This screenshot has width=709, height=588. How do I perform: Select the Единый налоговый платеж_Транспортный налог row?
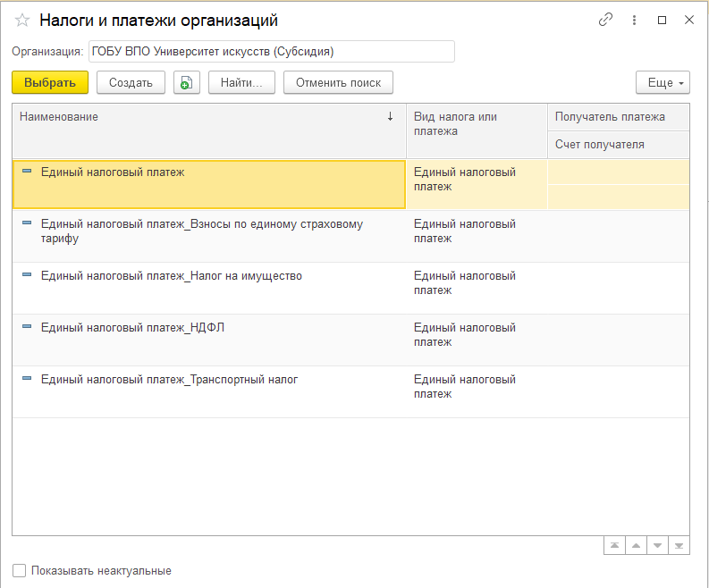[x=350, y=391]
